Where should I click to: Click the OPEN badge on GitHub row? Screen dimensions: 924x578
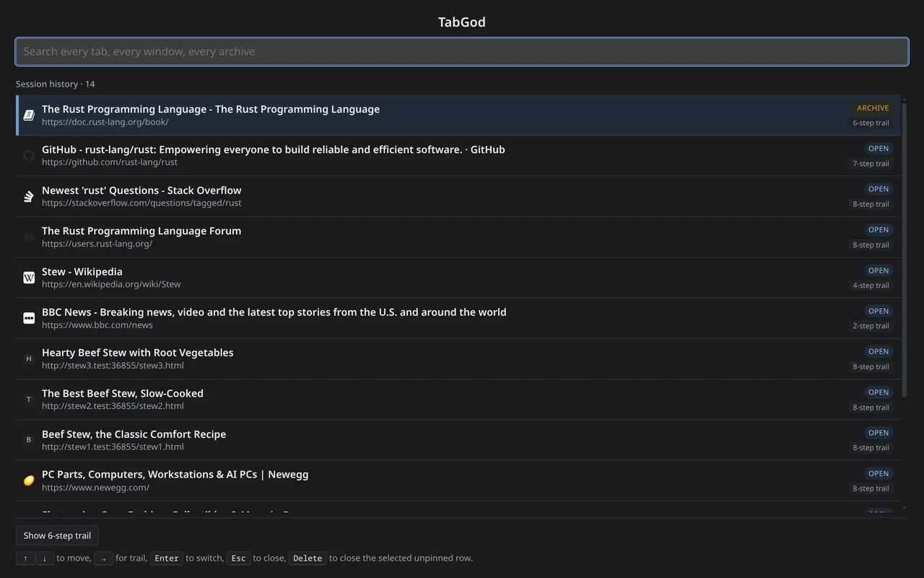tap(879, 149)
